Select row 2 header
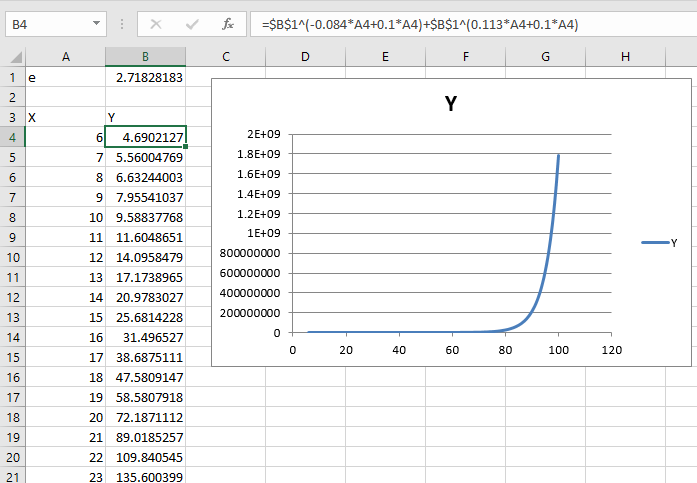Viewport: 697px width, 483px height. (12, 97)
